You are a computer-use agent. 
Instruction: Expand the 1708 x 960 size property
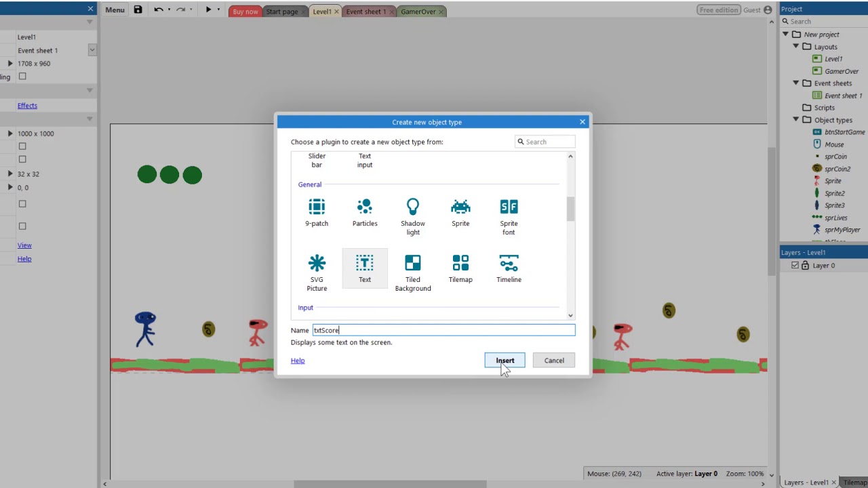(x=10, y=64)
